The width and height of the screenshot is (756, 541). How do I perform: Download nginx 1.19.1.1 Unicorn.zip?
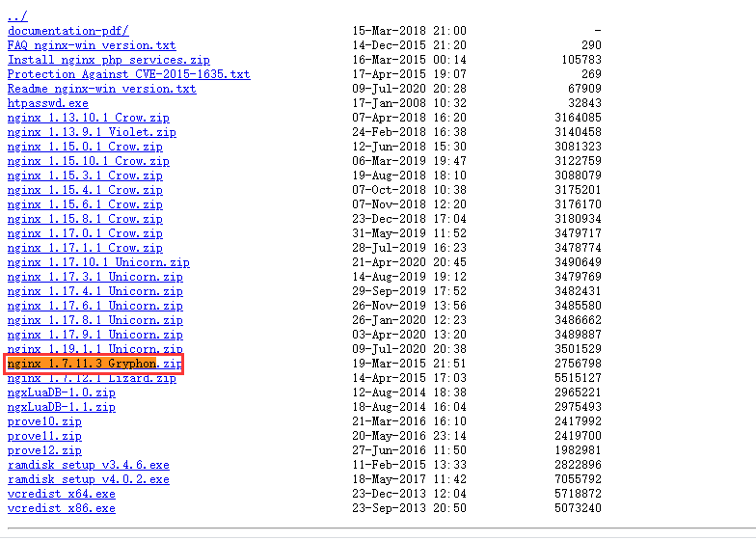point(94,349)
